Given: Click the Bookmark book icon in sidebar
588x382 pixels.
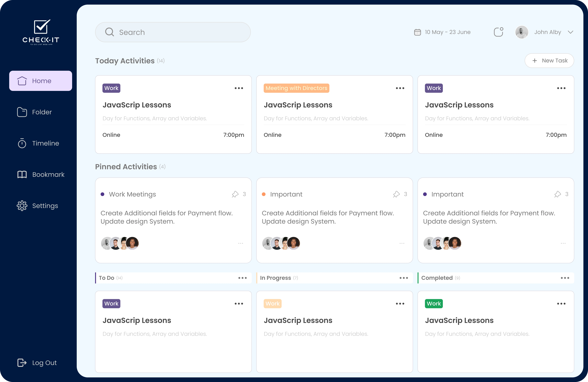Looking at the screenshot, I should pyautogui.click(x=22, y=175).
